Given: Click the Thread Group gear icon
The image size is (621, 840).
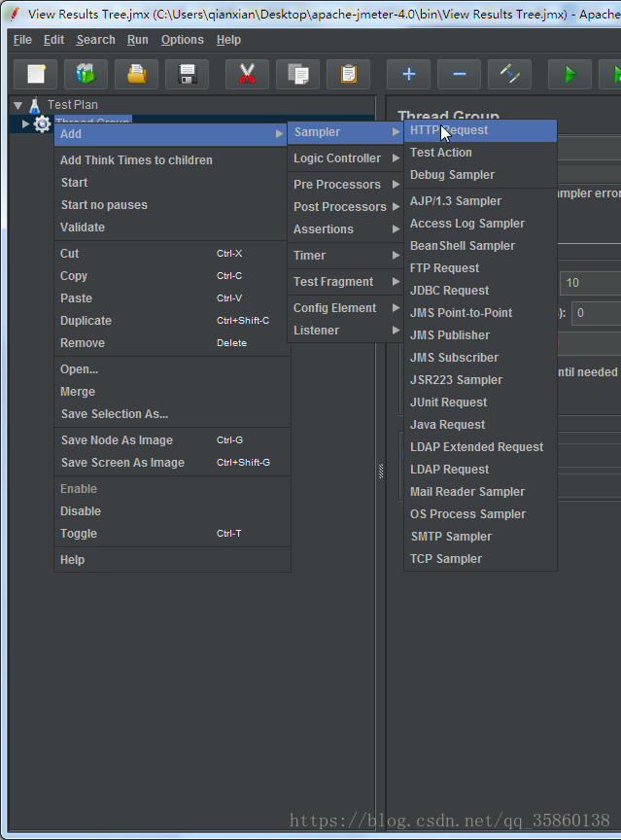Looking at the screenshot, I should [x=43, y=124].
